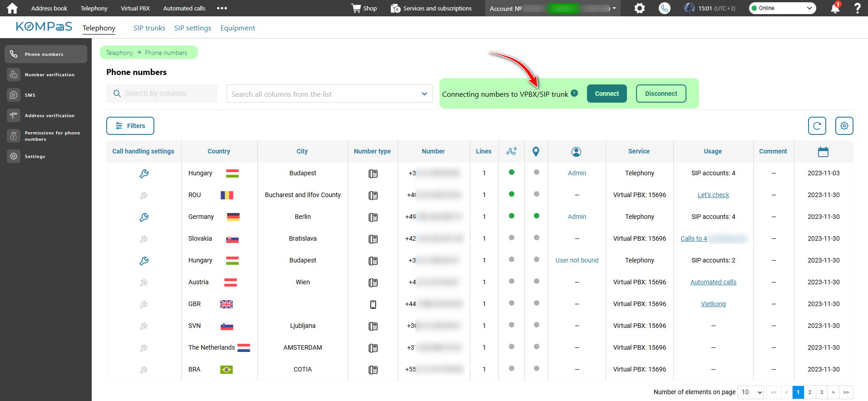Open table column settings gear
This screenshot has width=868, height=401.
(x=844, y=126)
